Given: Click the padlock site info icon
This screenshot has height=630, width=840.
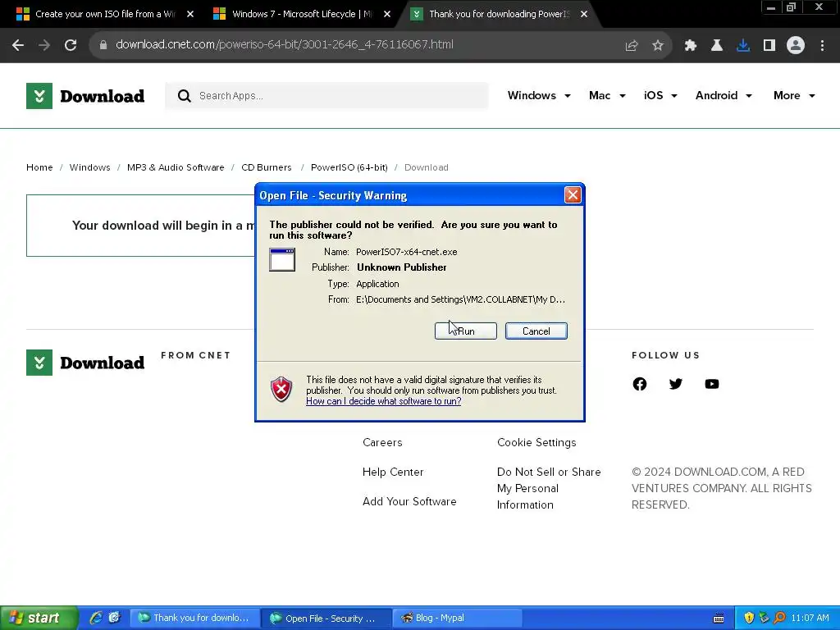Looking at the screenshot, I should click(x=103, y=45).
